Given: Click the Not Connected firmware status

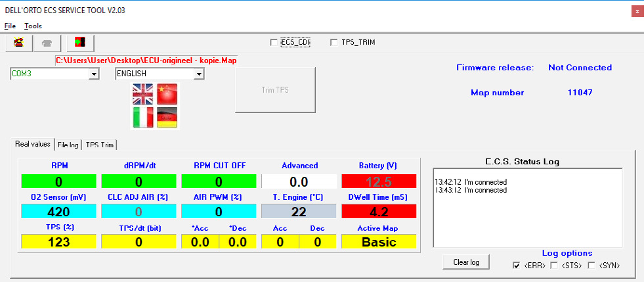Looking at the screenshot, I should (580, 68).
